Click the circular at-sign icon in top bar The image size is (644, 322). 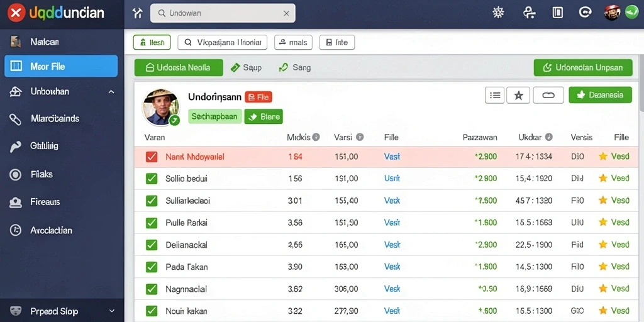(584, 13)
